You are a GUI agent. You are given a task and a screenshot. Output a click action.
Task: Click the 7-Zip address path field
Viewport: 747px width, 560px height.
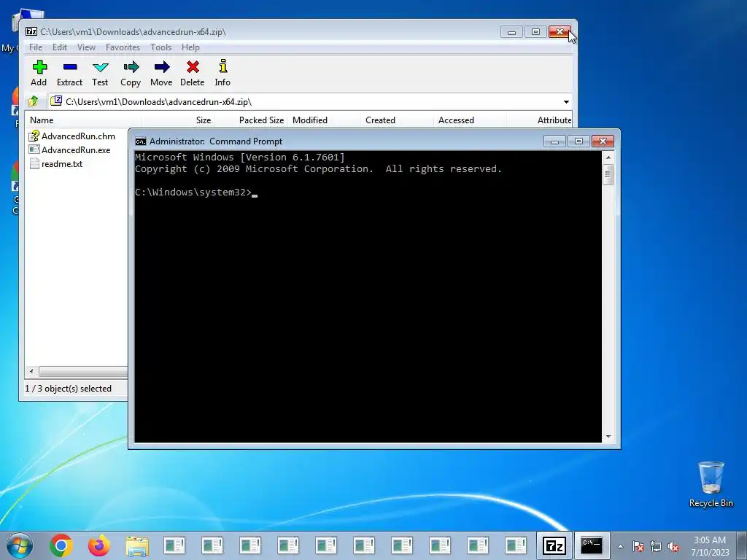tap(305, 102)
